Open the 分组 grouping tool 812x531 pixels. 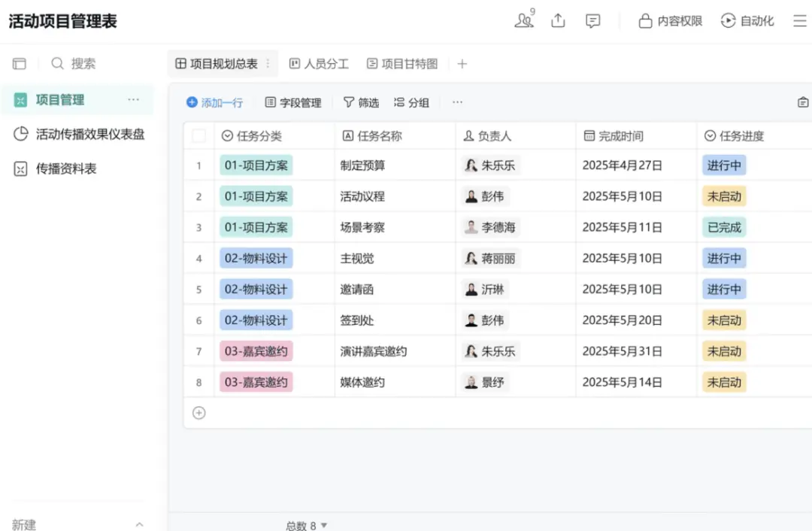coord(411,102)
